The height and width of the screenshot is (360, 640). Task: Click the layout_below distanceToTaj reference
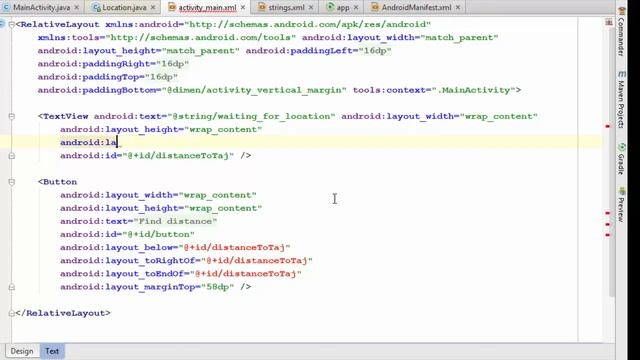234,247
